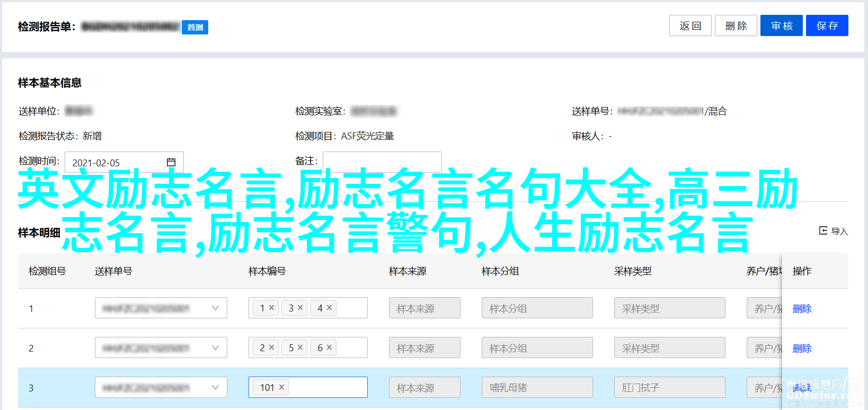
Task: Click the 送样单号 column header
Action: coord(113,271)
